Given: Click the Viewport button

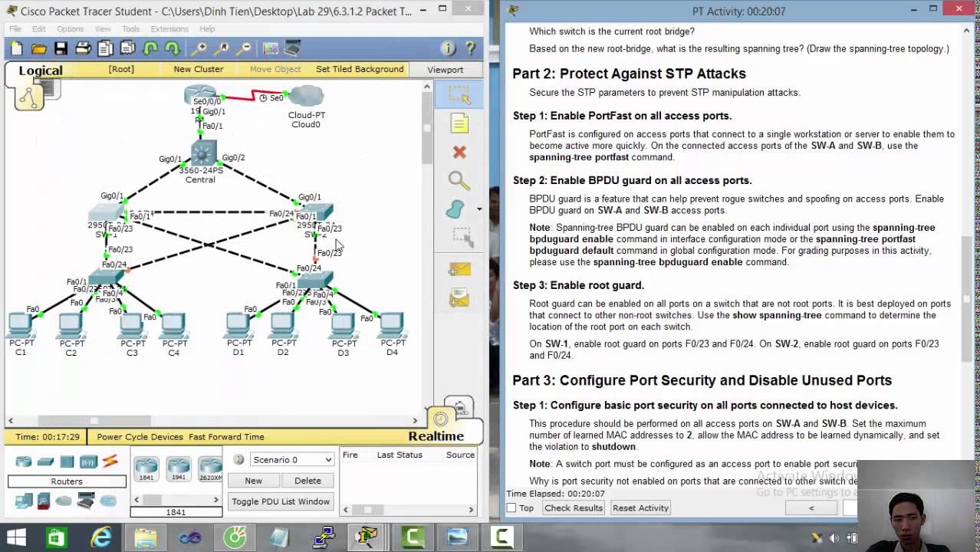Looking at the screenshot, I should coord(446,69).
